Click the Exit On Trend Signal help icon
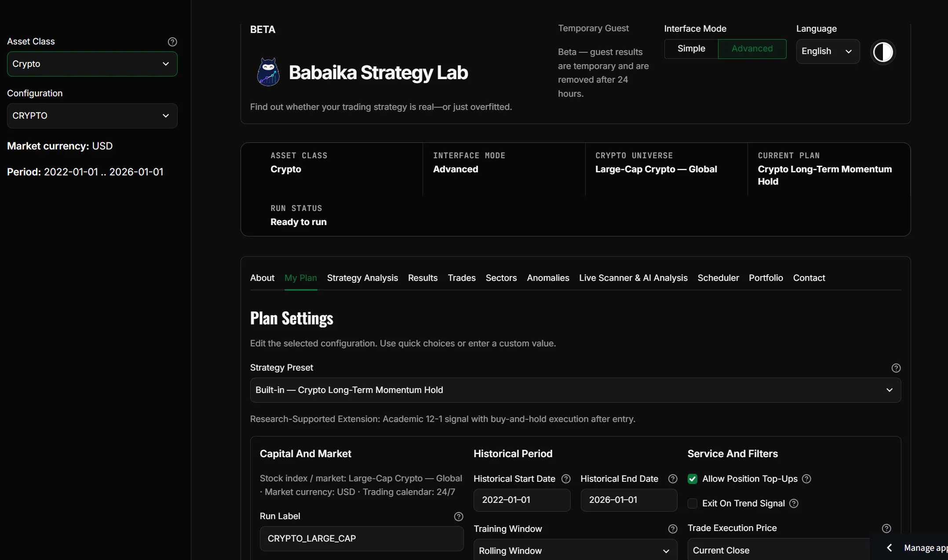Screen dimensions: 948x560 [x=794, y=503]
